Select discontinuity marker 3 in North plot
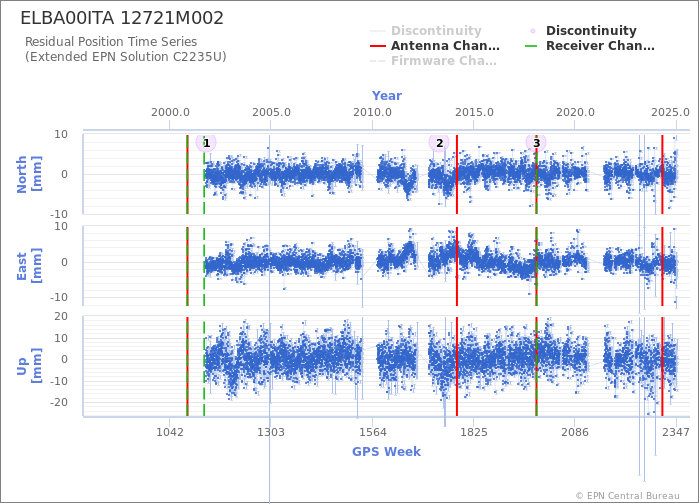This screenshot has height=504, width=700. pyautogui.click(x=536, y=143)
